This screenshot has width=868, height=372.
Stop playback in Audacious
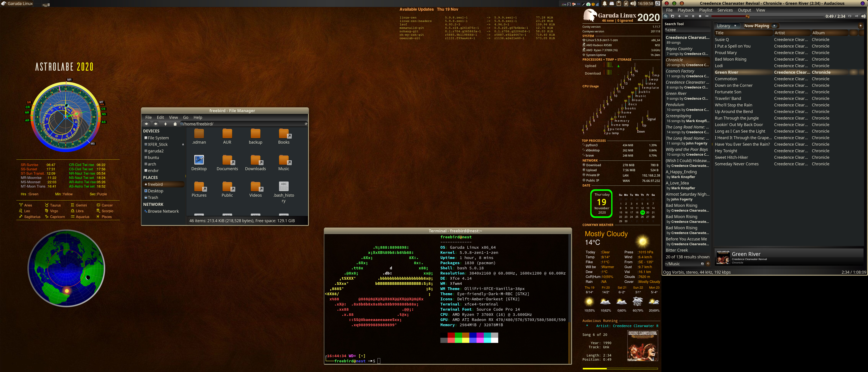click(700, 16)
